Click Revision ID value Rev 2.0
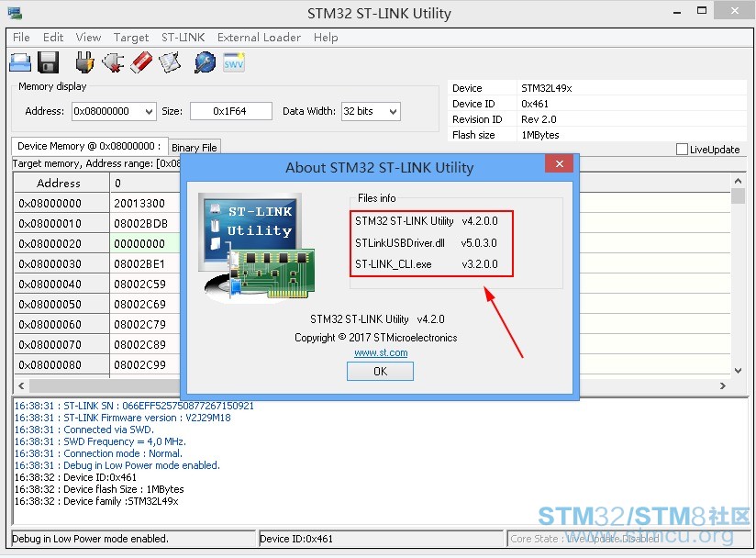Screen dimensions: 756x558 (539, 119)
